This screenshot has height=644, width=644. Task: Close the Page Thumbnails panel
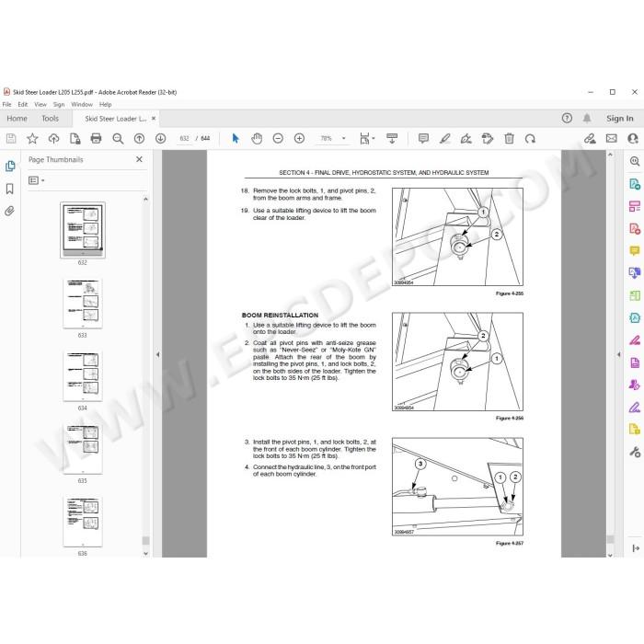click(139, 159)
